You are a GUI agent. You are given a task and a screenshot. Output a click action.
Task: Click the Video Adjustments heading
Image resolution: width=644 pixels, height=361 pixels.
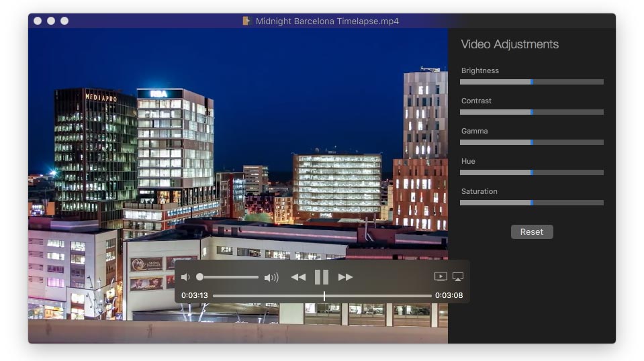coord(510,44)
